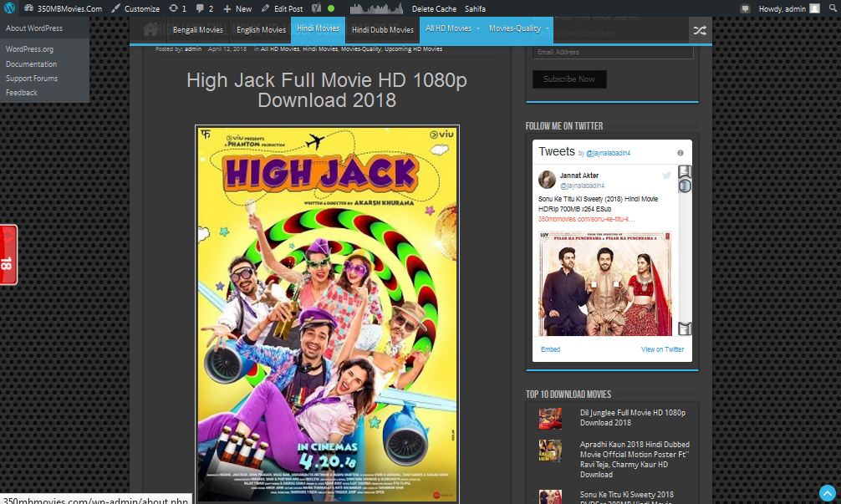Click the admin avatar in top bar

814,8
